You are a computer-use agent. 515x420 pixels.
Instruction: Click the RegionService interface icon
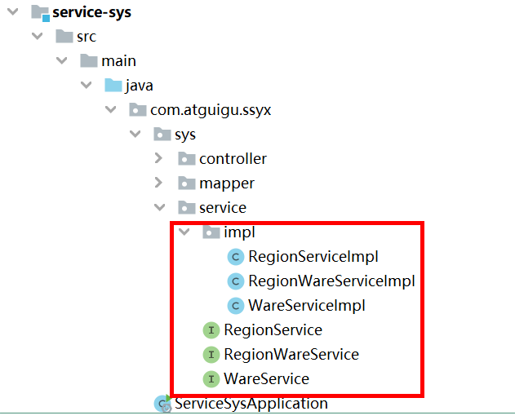[212, 330]
